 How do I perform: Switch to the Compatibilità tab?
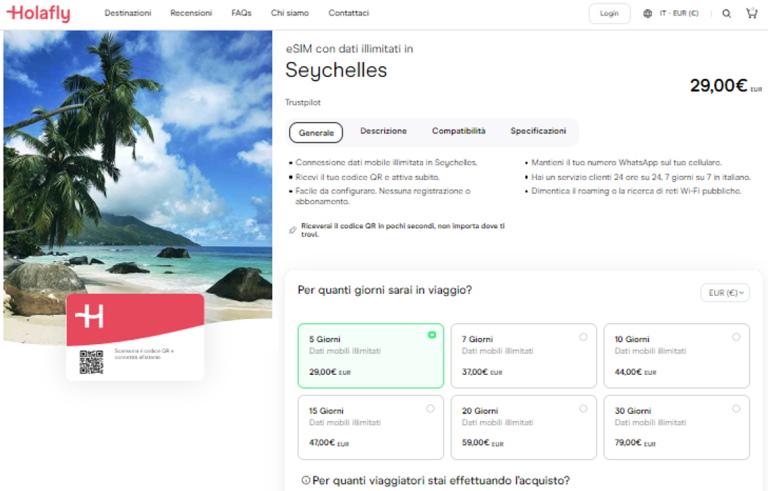tap(458, 131)
